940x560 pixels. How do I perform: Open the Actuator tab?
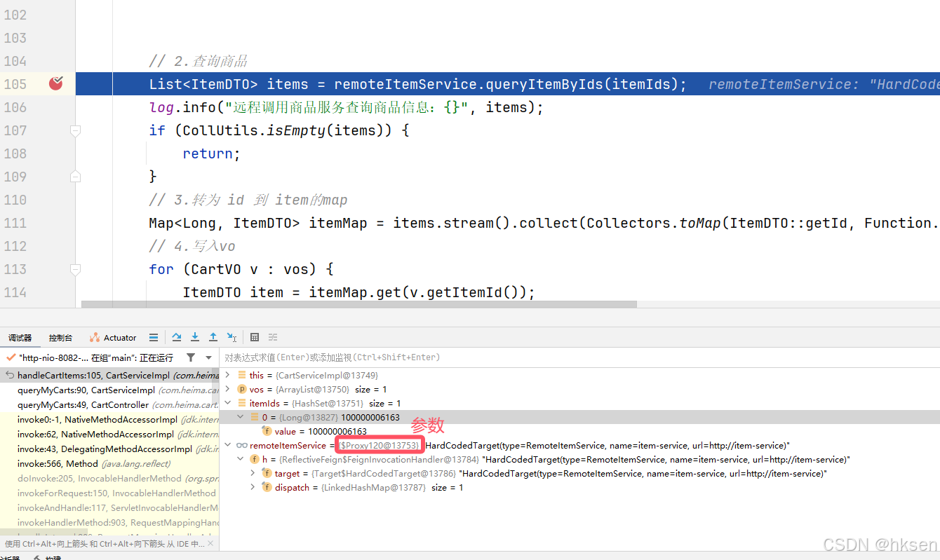click(x=112, y=337)
